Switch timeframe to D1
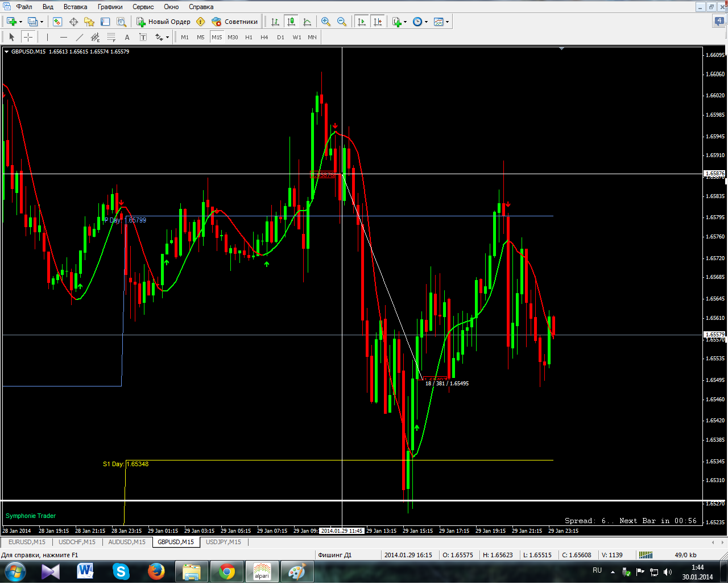The width and height of the screenshot is (728, 584). [280, 37]
